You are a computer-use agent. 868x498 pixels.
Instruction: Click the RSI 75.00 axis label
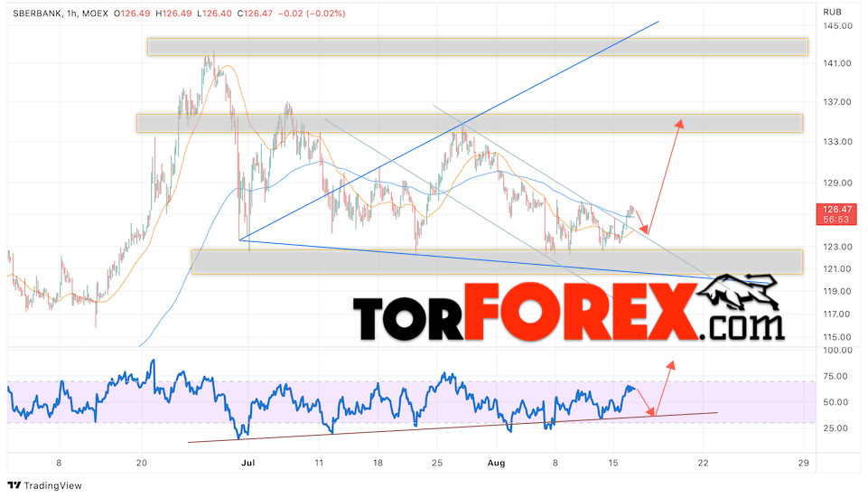835,376
